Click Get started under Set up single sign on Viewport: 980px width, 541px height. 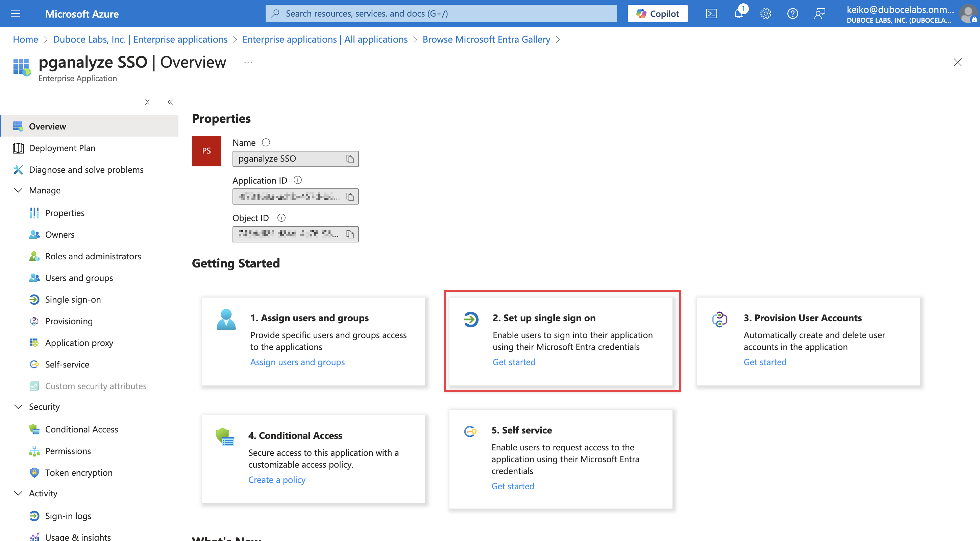click(x=514, y=362)
